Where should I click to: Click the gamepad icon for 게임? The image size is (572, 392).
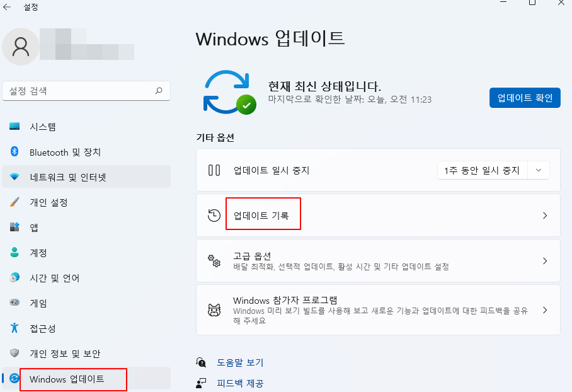click(14, 303)
